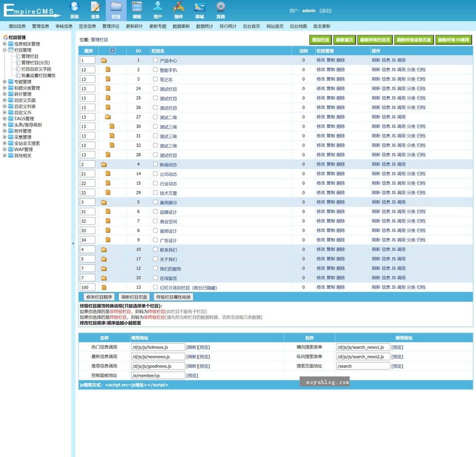Click the folder icon in the 我们的服务 row
The width and height of the screenshot is (476, 457).
(x=104, y=268)
